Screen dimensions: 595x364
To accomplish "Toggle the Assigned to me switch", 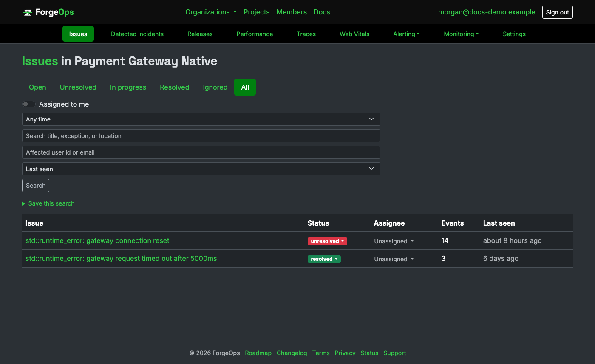I will [29, 104].
